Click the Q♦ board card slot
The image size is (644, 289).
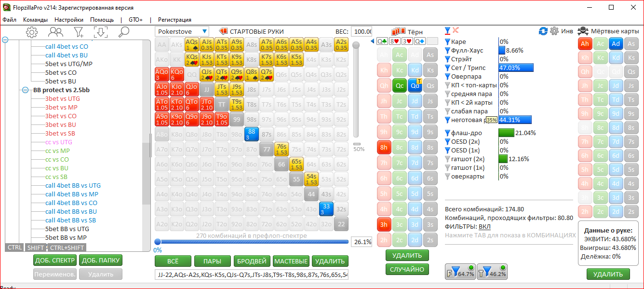point(420,41)
